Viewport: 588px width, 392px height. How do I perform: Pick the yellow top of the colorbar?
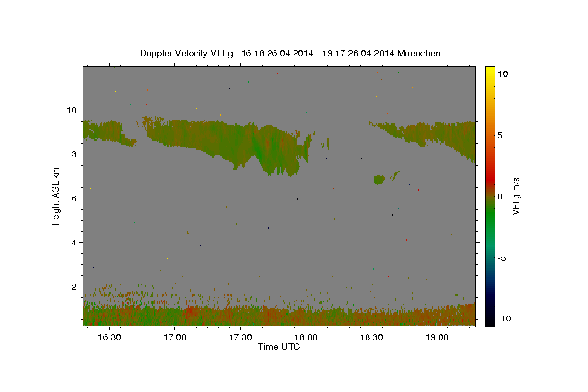490,70
